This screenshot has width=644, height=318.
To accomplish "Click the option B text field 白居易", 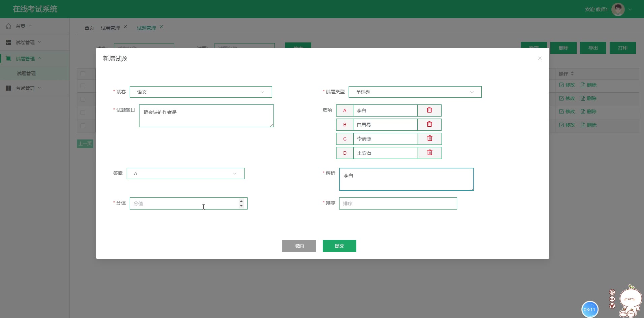I will pyautogui.click(x=385, y=125).
